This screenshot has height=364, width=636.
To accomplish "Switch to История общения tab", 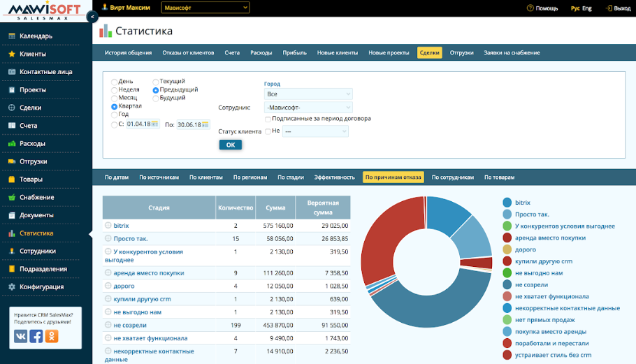I will 128,52.
